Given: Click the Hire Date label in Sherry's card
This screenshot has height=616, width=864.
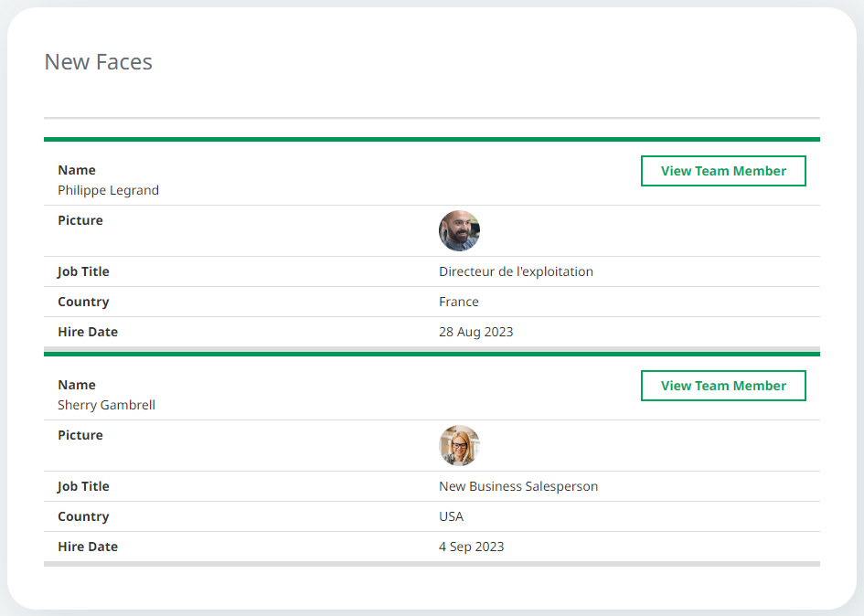Looking at the screenshot, I should tap(88, 547).
